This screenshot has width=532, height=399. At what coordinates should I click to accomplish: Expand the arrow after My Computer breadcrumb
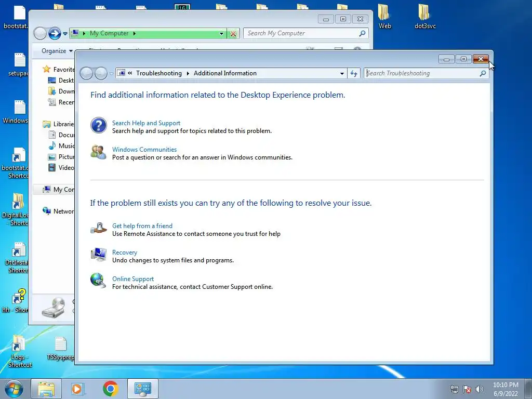(135, 33)
